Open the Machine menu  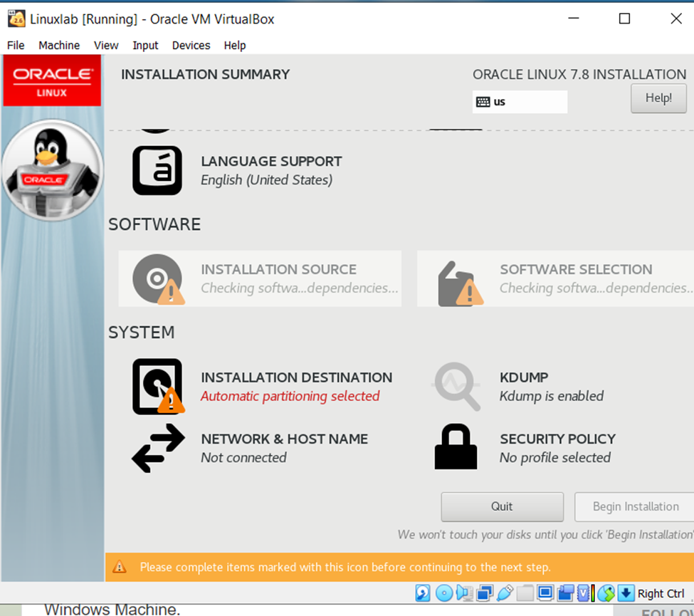pos(59,45)
